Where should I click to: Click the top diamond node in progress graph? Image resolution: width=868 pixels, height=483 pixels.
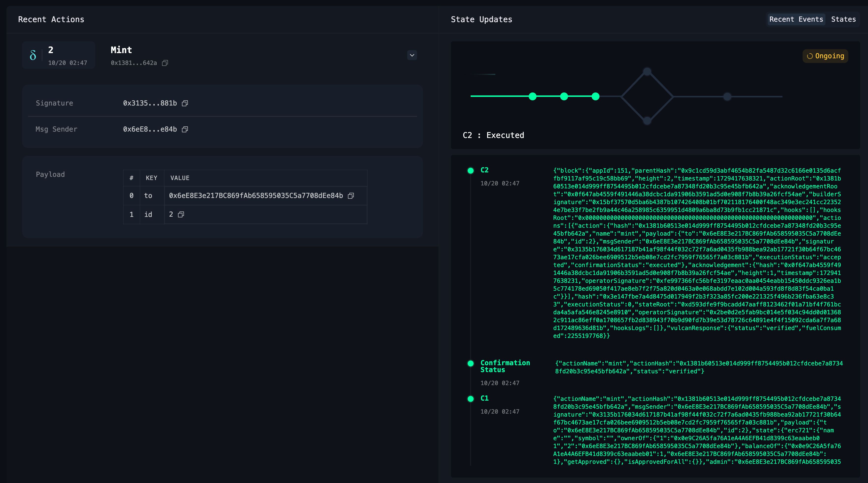[647, 72]
